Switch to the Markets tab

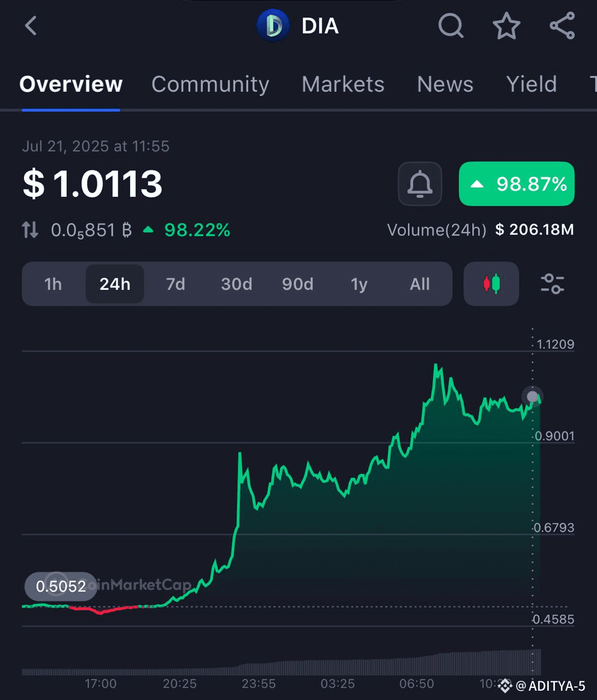coord(343,84)
